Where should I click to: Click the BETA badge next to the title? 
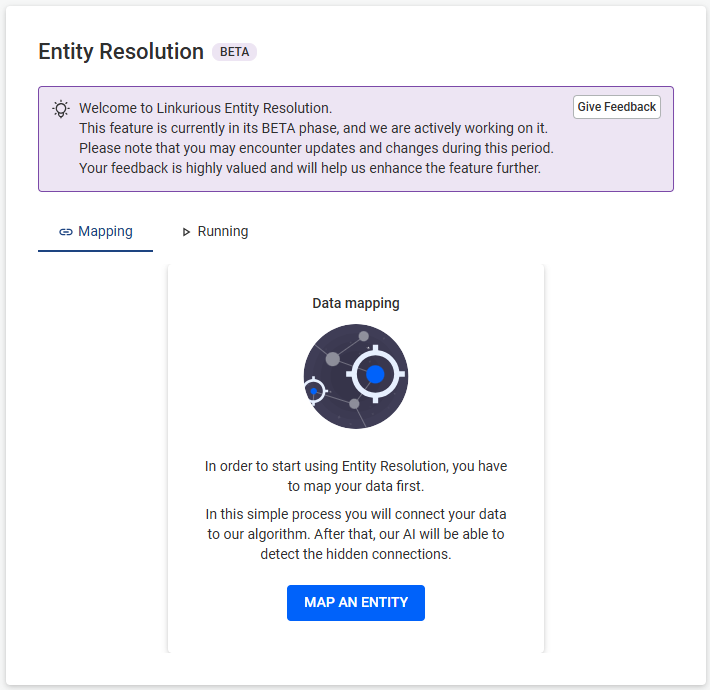pyautogui.click(x=235, y=52)
